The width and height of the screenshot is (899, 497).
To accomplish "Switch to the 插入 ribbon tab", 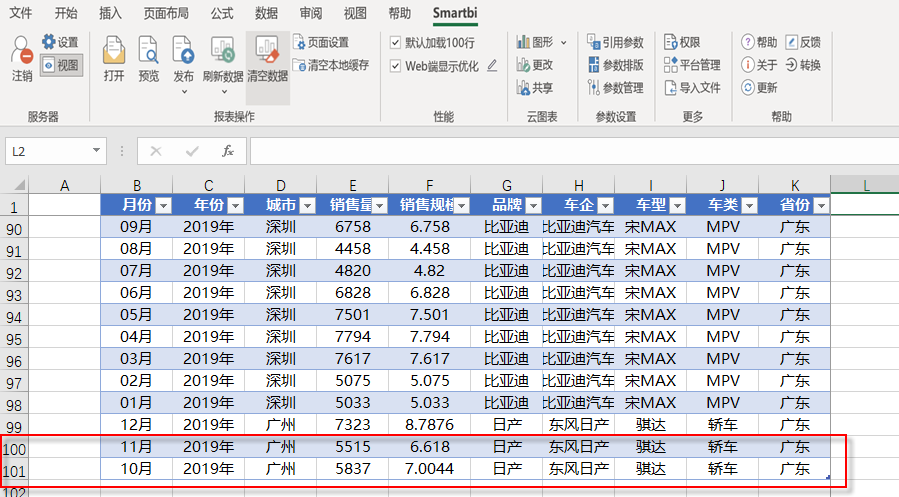I will click(x=110, y=13).
